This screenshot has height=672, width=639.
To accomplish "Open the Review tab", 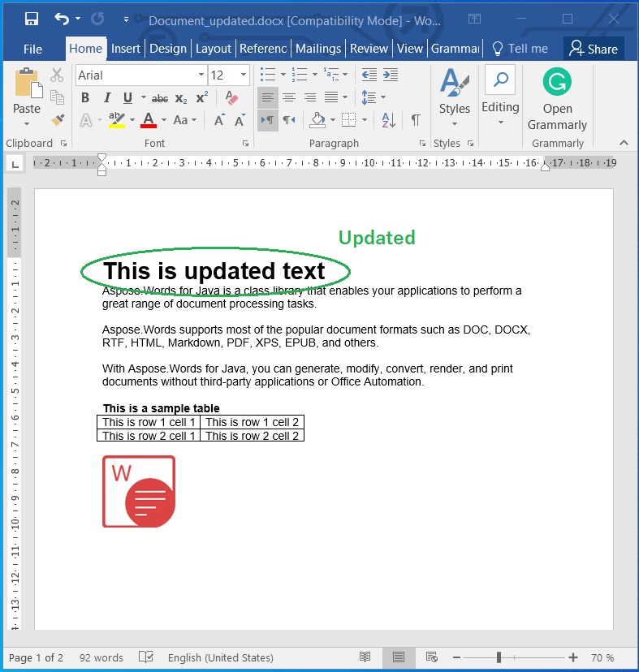I will click(x=369, y=49).
